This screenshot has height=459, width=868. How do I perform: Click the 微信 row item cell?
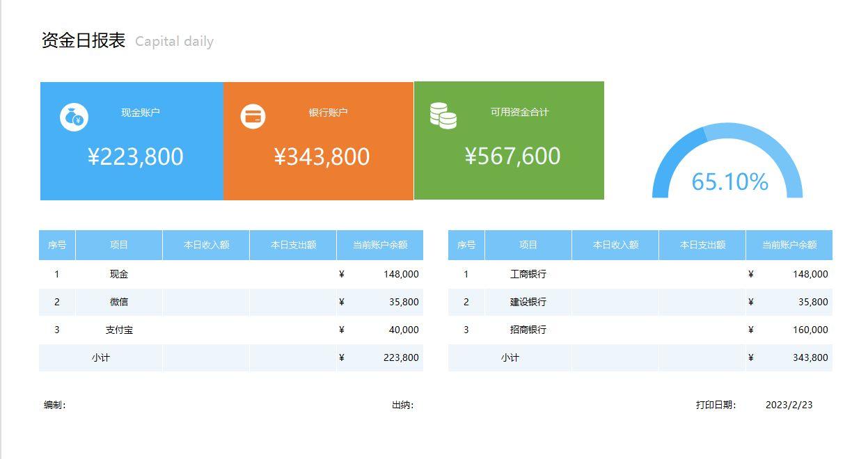pyautogui.click(x=119, y=302)
